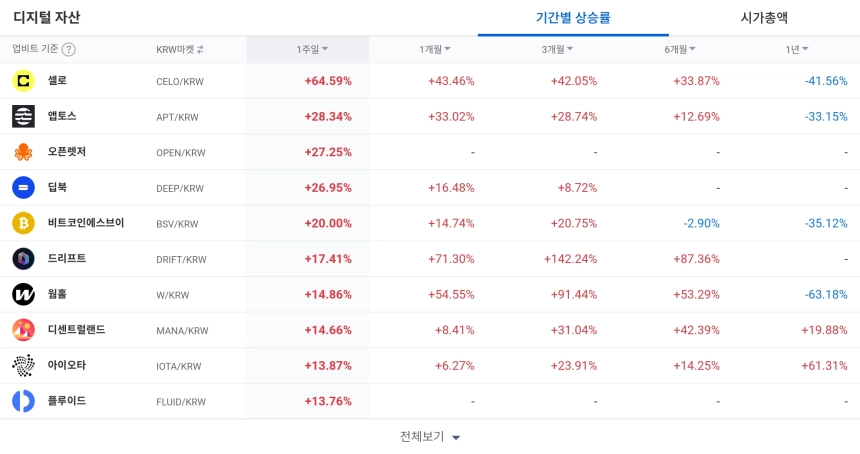Click the Drift coin logo icon
Screen dimensions: 860x454
pyautogui.click(x=23, y=259)
